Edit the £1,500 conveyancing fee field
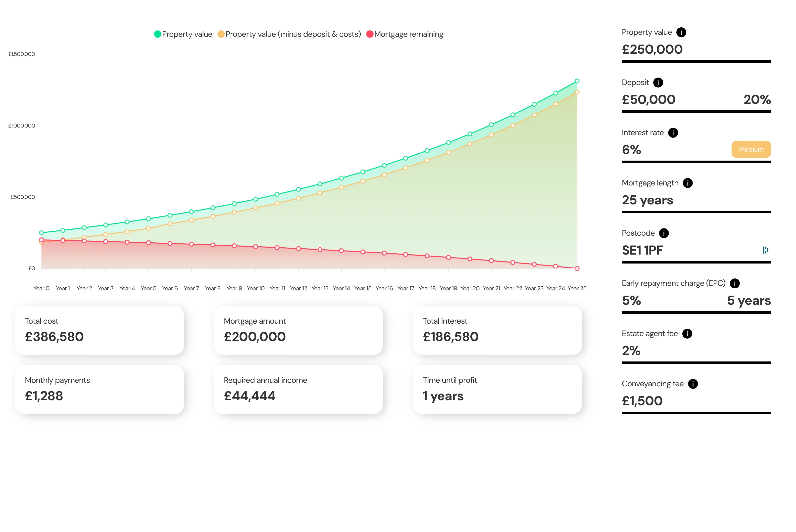 coord(642,400)
